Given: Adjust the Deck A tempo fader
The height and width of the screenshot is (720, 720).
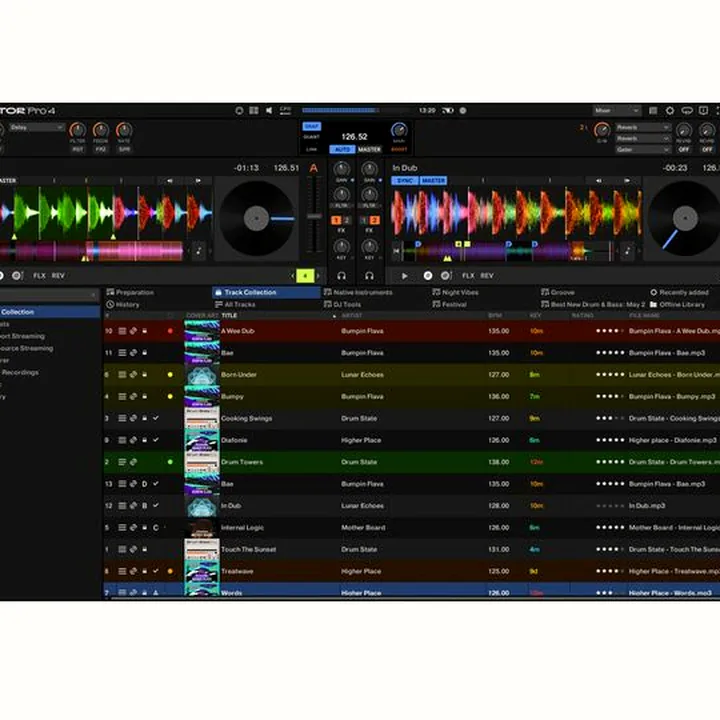Looking at the screenshot, I should (314, 215).
